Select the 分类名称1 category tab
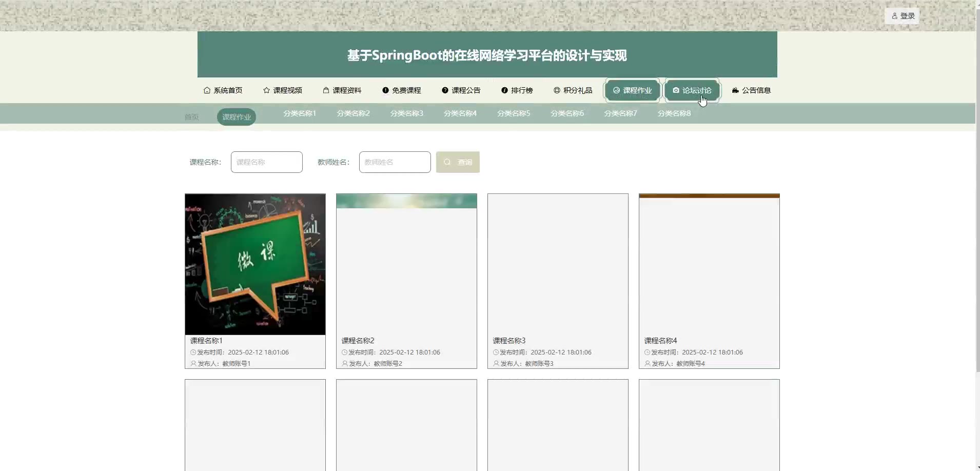Viewport: 980px width, 471px height. 300,113
